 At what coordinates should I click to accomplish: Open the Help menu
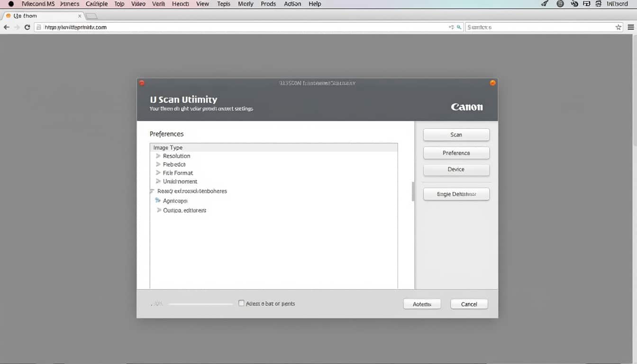coord(315,4)
